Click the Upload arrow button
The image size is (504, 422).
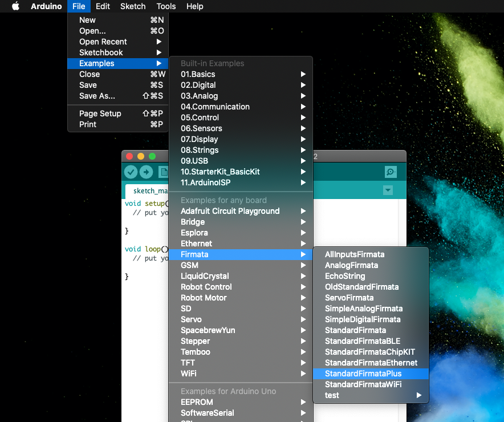click(147, 172)
